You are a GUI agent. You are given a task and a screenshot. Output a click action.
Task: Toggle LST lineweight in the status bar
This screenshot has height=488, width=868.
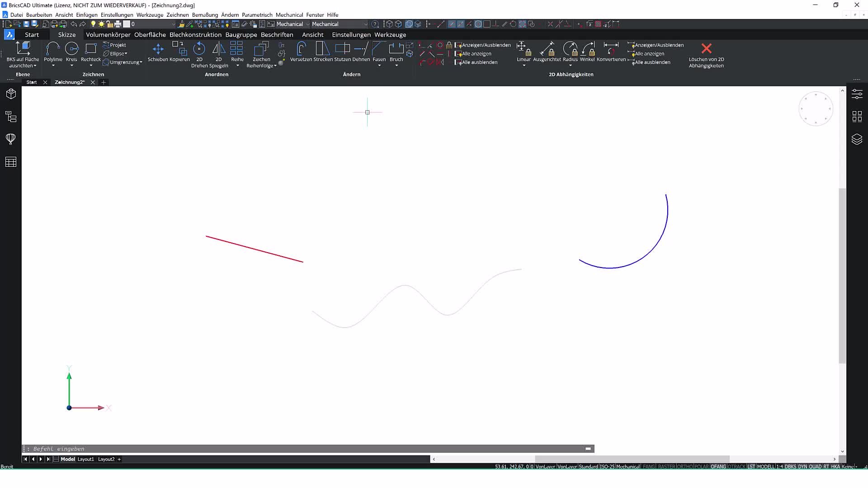(751, 466)
